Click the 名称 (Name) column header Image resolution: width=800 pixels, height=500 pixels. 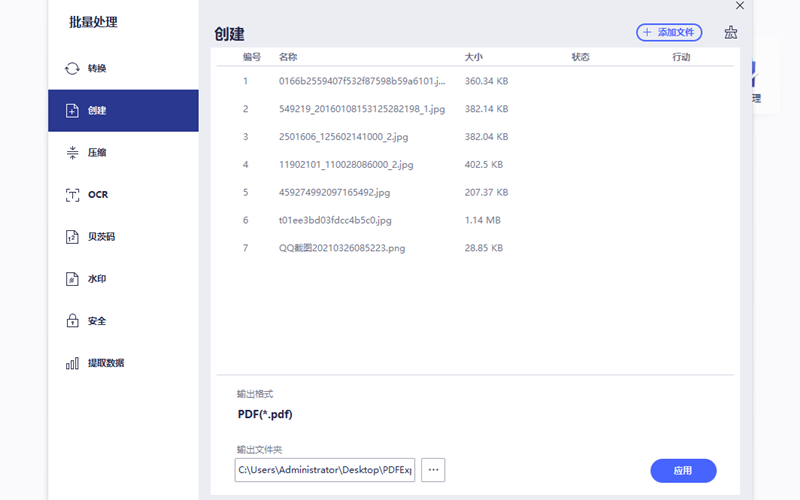(288, 57)
